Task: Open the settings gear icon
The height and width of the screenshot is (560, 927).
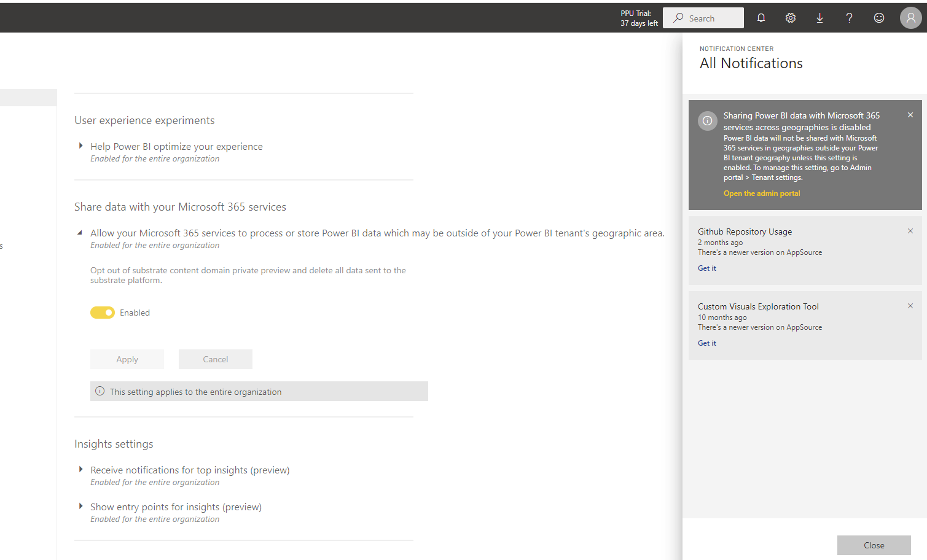Action: click(791, 18)
